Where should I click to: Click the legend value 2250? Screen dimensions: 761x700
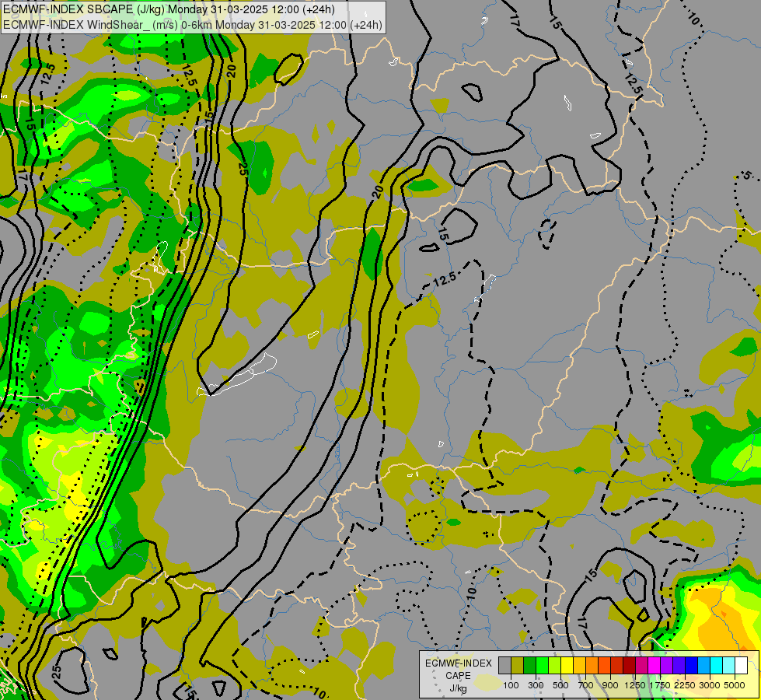coord(685,685)
